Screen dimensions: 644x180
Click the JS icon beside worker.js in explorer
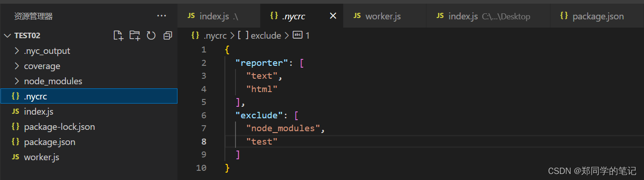(15, 157)
